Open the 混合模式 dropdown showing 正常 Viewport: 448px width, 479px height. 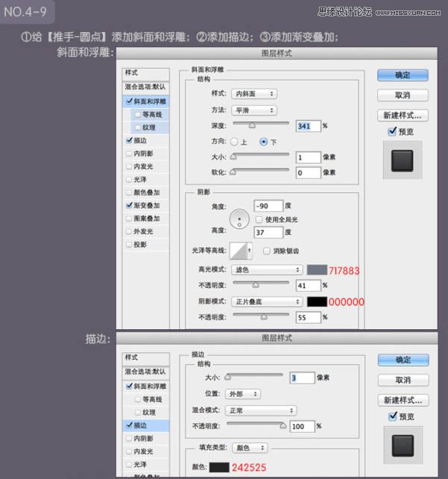261,410
